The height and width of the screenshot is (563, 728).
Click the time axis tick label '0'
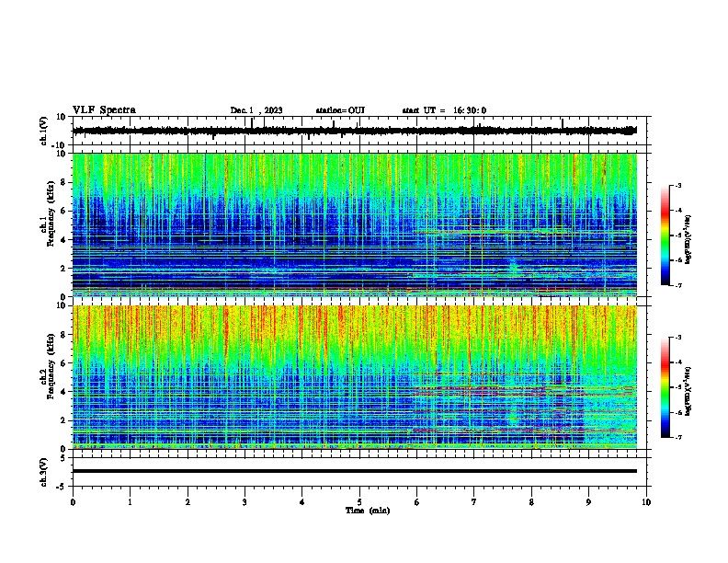[73, 502]
